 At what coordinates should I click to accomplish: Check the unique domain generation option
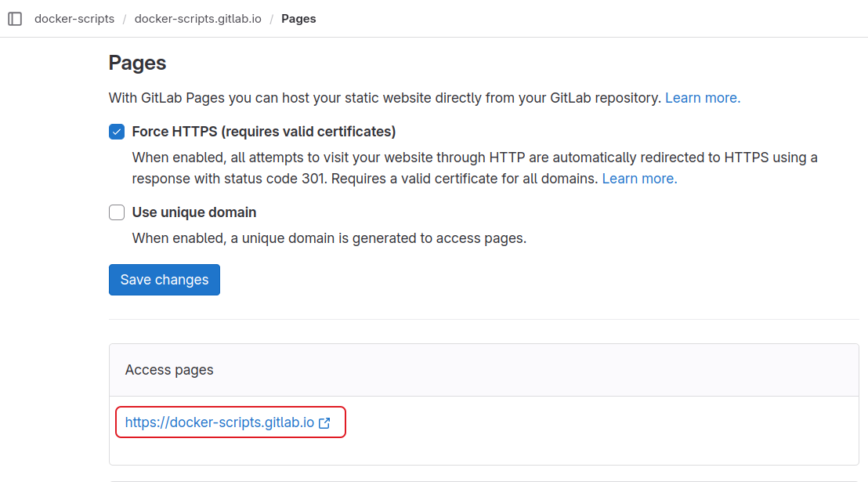pyautogui.click(x=116, y=212)
